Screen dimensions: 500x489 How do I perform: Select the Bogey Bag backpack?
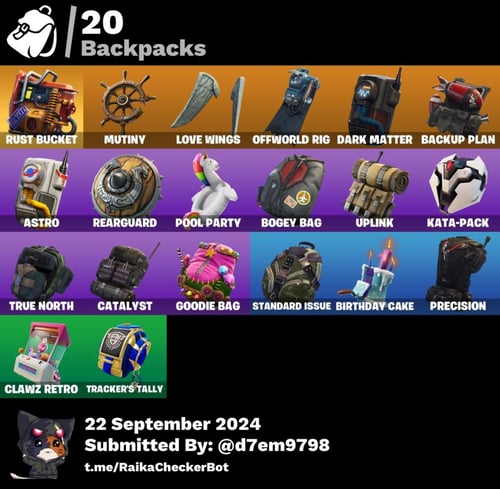tap(292, 190)
